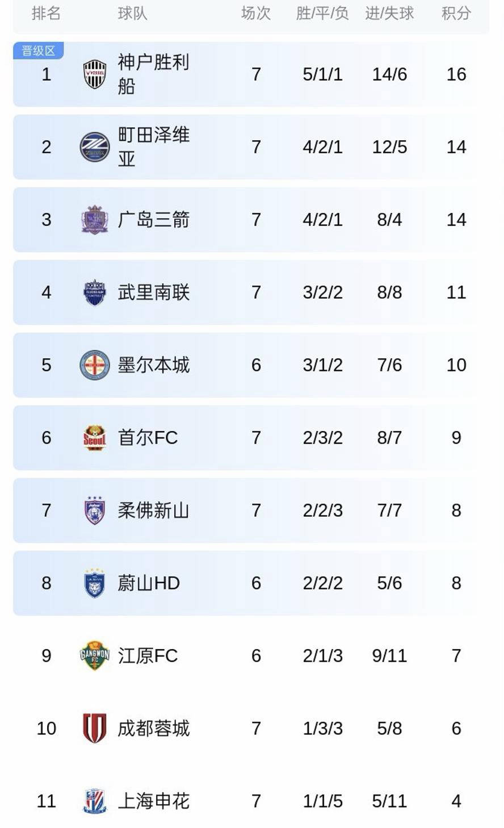Tap the 进/失球 column header
Screen dimensions: 504x828
pos(389,13)
